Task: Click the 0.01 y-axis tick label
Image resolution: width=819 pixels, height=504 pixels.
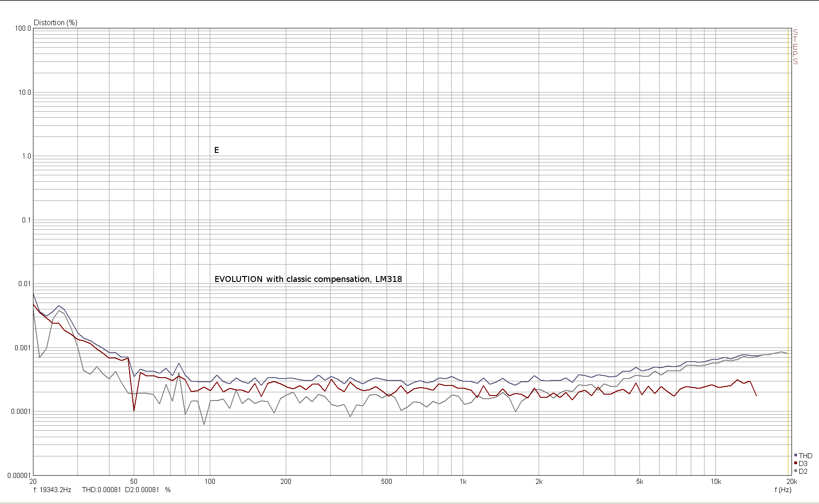Action: pos(25,284)
